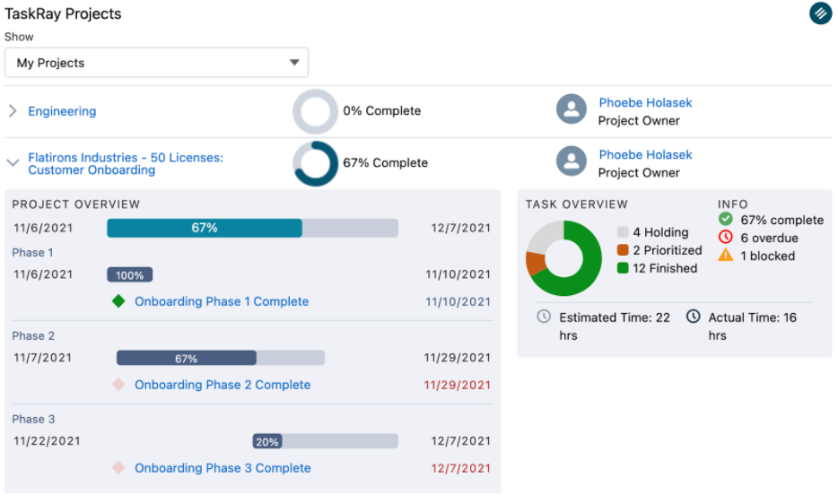Click the 11/22/2021 Phase 3 start date
Screen dimensions: 838x504
pos(47,441)
